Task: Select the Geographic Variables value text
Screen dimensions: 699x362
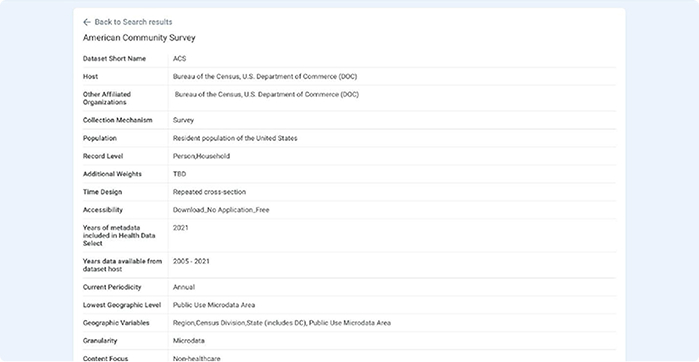Action: (x=282, y=323)
